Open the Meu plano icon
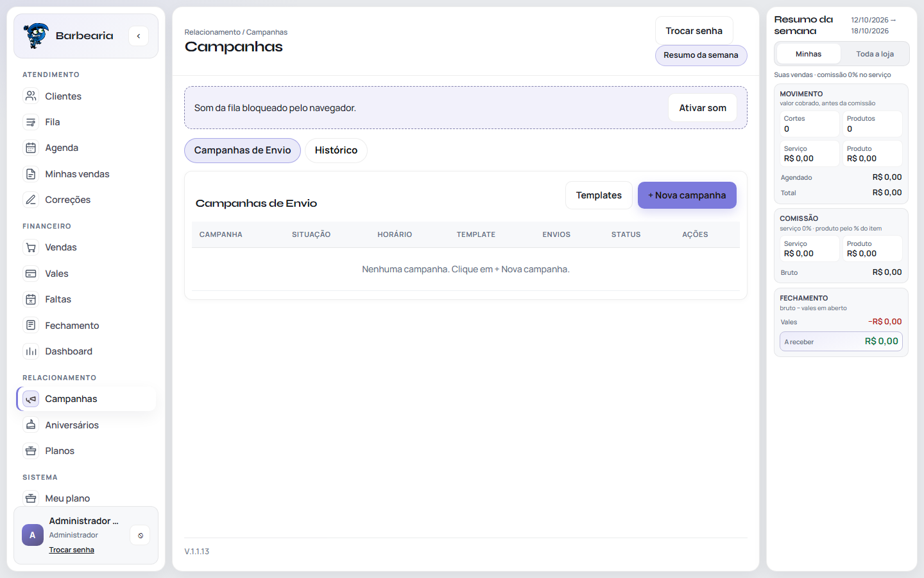The height and width of the screenshot is (578, 924). [31, 498]
